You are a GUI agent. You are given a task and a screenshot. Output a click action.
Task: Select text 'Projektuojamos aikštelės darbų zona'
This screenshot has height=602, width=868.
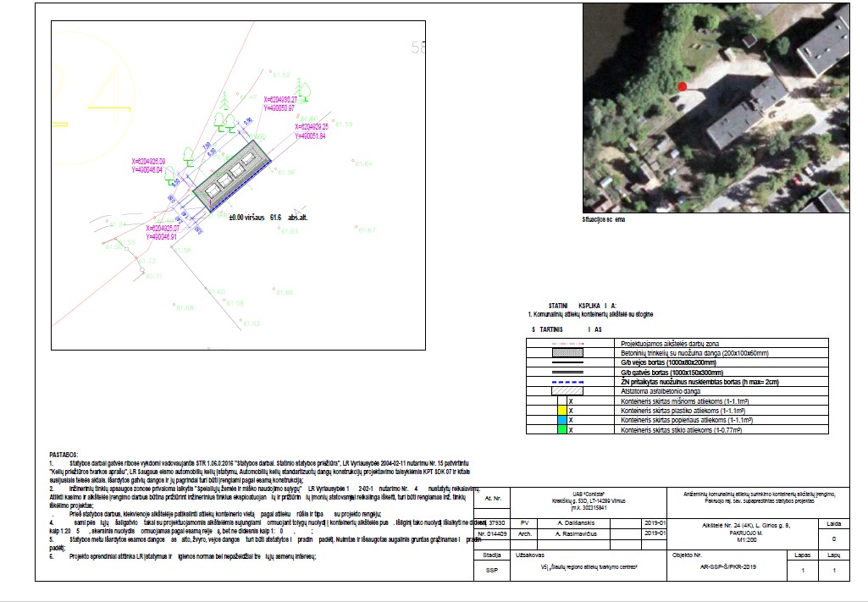[670, 344]
